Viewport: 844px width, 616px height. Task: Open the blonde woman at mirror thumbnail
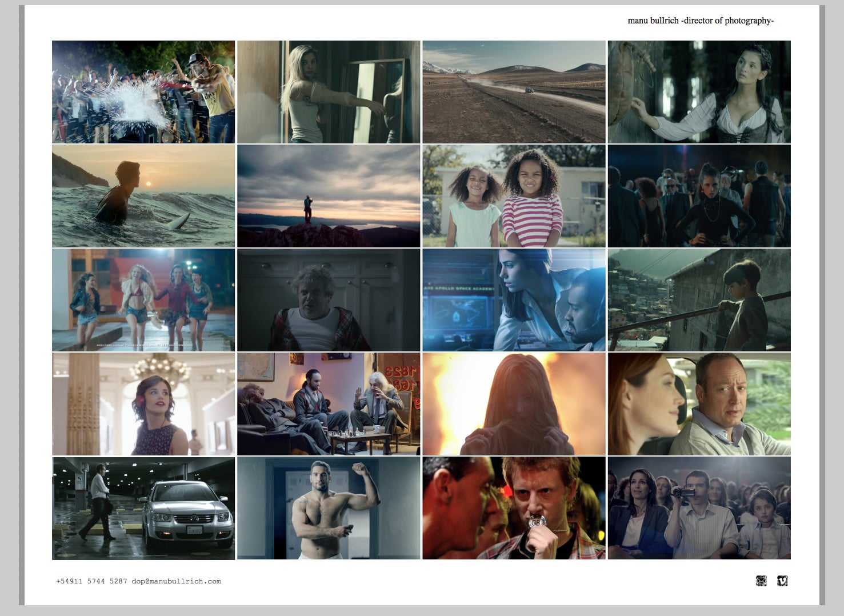[x=329, y=92]
